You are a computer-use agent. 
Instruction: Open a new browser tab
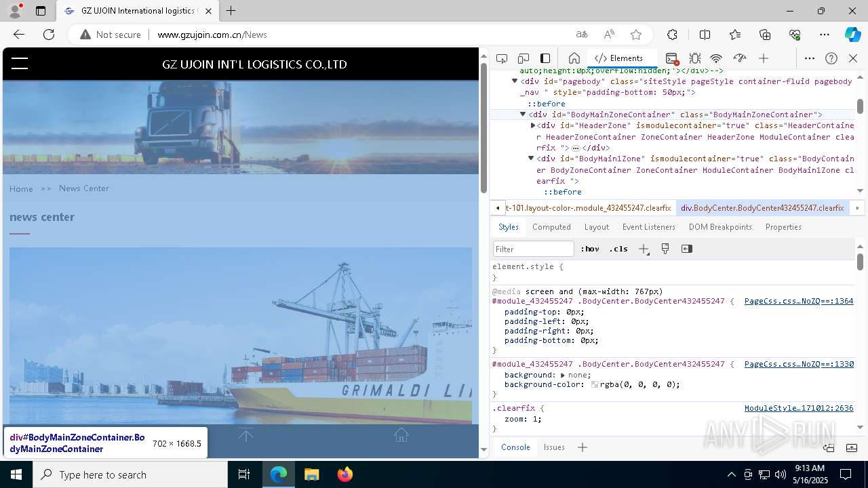click(x=231, y=11)
